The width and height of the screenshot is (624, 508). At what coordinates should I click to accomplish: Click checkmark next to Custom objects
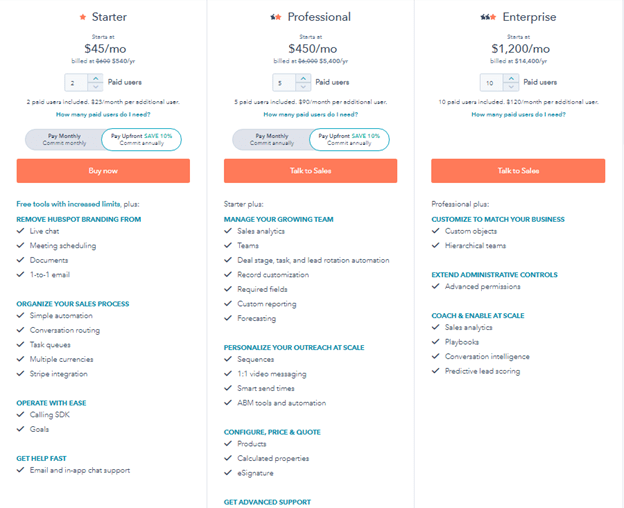435,231
